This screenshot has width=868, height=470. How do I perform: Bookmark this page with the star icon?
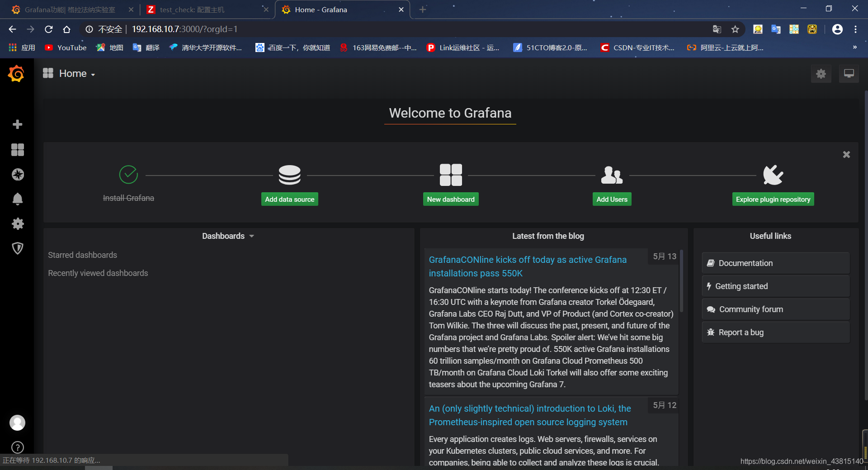click(x=735, y=29)
